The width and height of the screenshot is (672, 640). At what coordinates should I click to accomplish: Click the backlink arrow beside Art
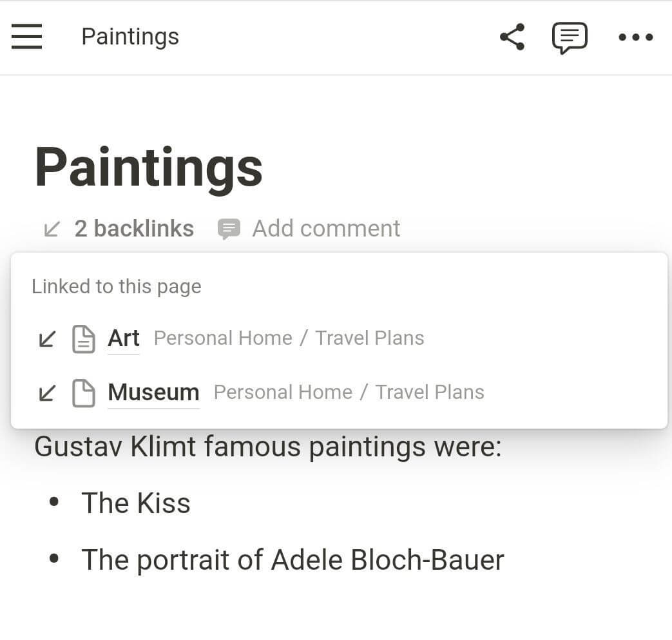pyautogui.click(x=47, y=338)
